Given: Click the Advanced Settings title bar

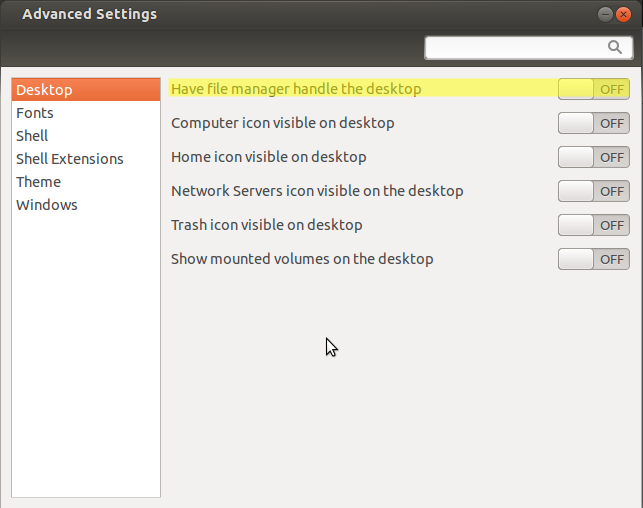Looking at the screenshot, I should [300, 15].
